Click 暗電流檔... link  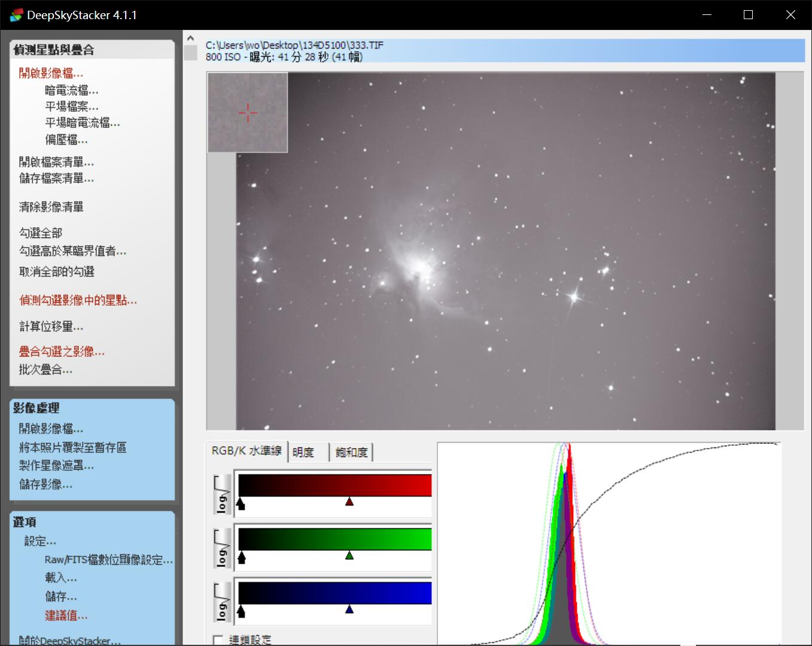click(72, 90)
